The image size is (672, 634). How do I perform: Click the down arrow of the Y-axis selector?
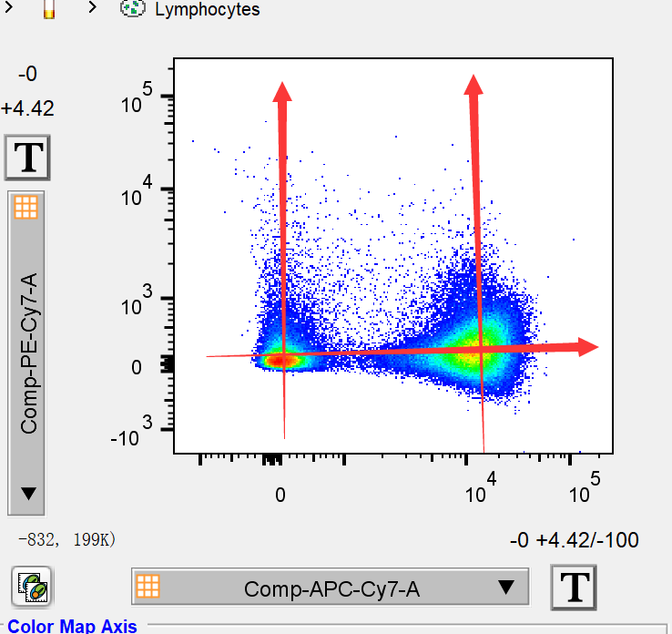[27, 493]
